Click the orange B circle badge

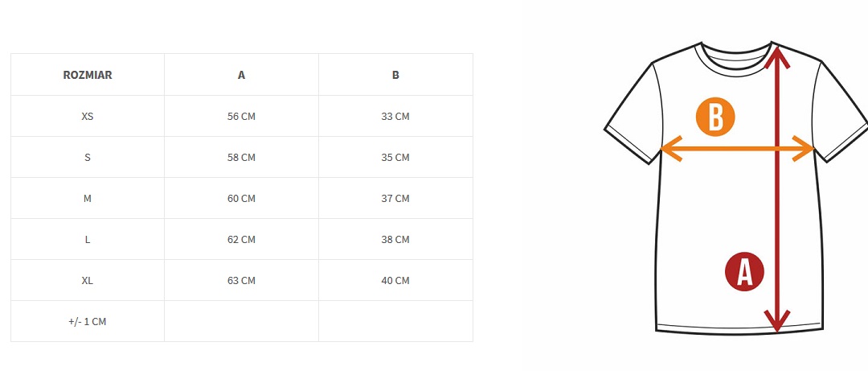tap(715, 117)
